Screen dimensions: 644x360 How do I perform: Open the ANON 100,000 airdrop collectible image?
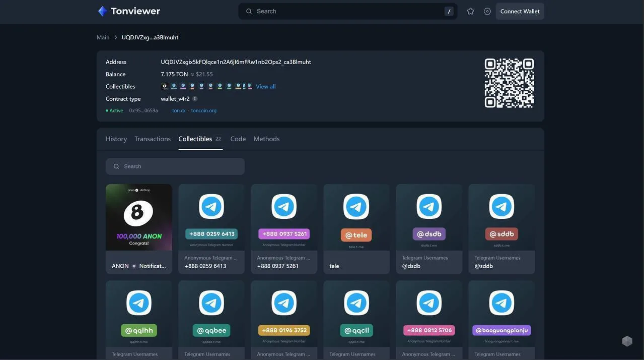tap(139, 217)
